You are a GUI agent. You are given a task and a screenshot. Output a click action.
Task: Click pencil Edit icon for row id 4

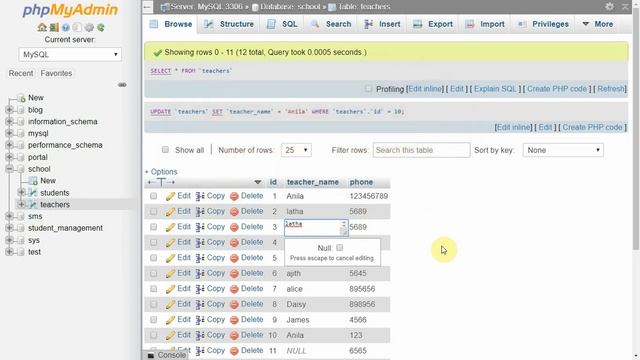(x=170, y=242)
